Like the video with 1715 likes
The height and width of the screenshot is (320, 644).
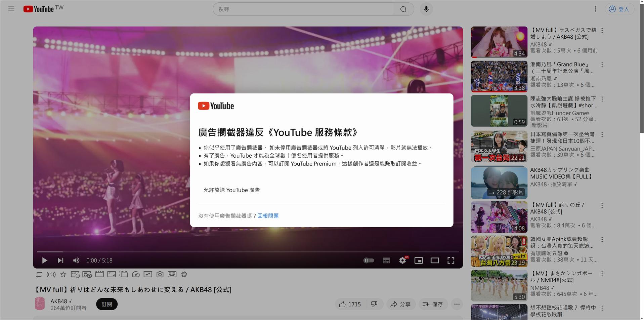350,304
